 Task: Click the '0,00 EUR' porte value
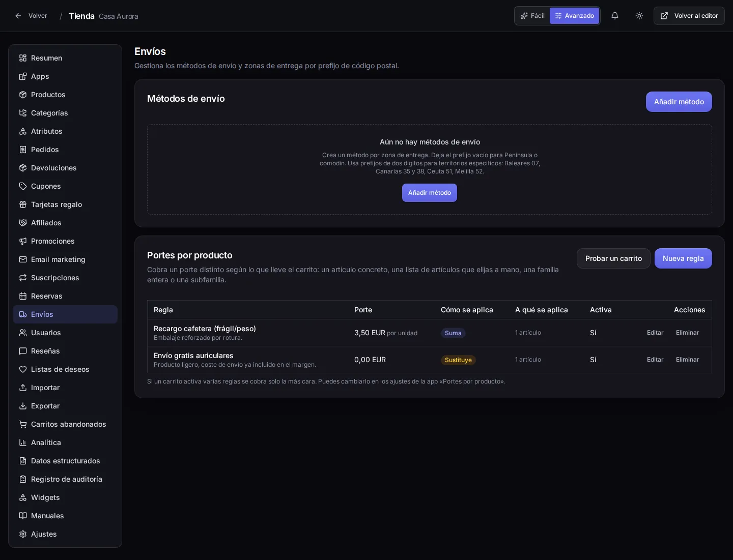pyautogui.click(x=370, y=360)
